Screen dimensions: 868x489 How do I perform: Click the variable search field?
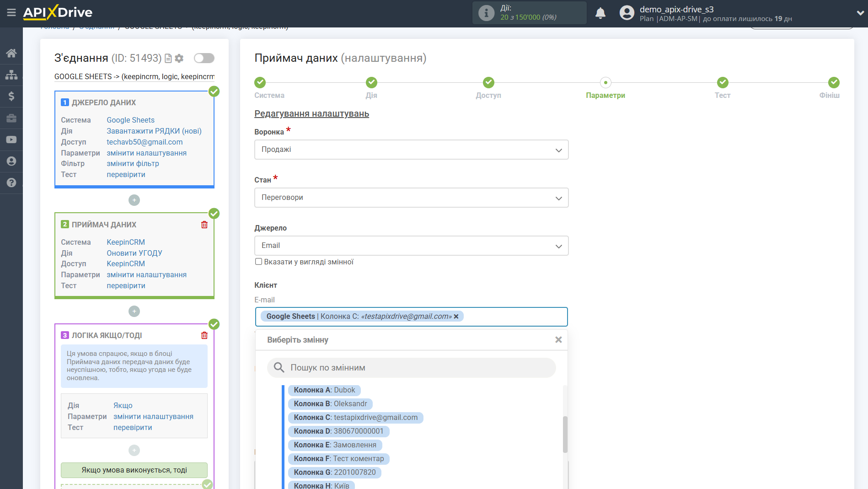[x=411, y=368]
